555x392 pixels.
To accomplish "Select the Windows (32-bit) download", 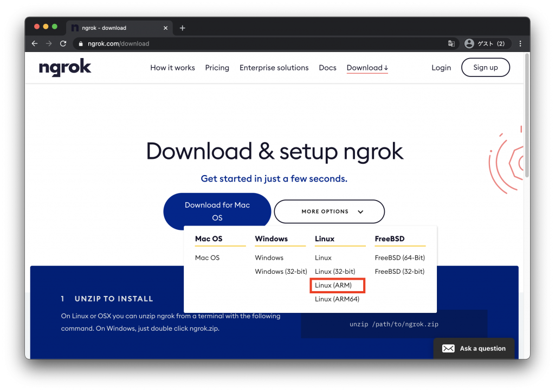I will pos(281,272).
